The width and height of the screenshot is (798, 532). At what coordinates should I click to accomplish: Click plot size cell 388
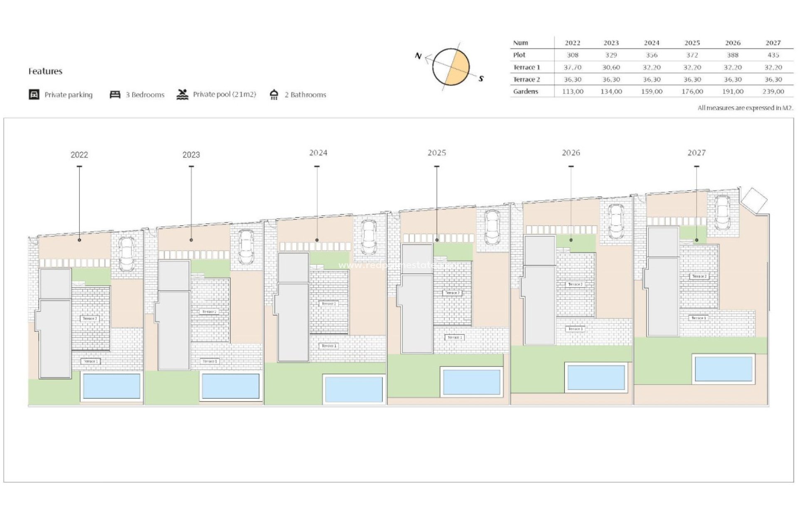pyautogui.click(x=733, y=55)
